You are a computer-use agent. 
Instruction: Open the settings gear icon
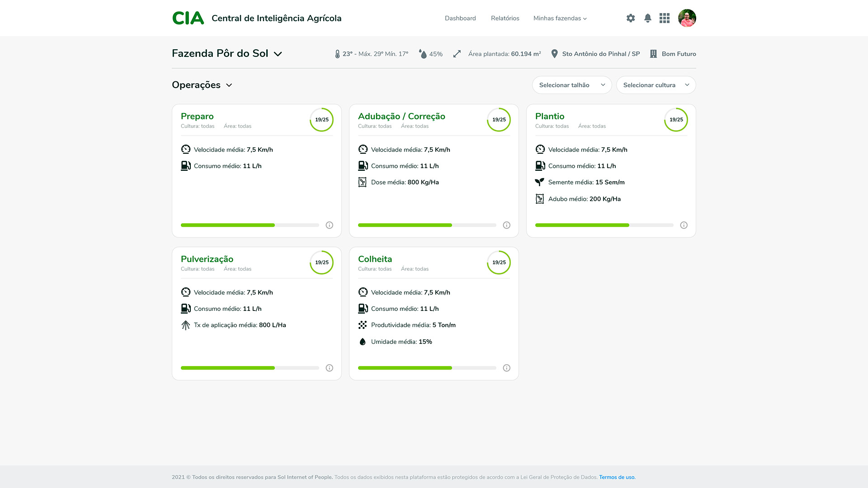(630, 18)
